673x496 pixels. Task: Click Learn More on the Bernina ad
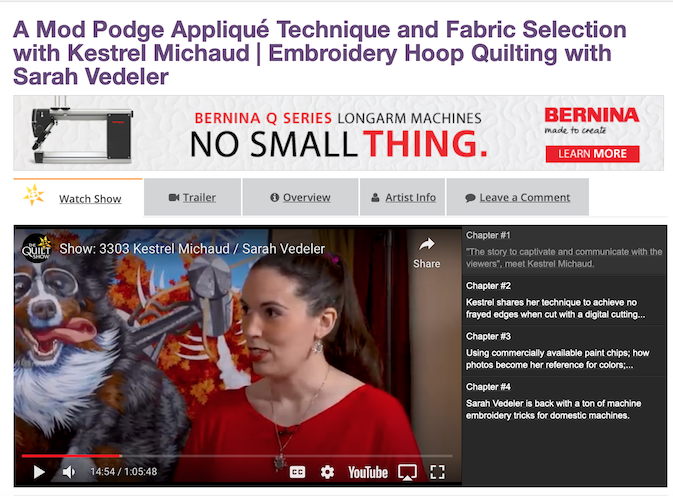pyautogui.click(x=592, y=154)
